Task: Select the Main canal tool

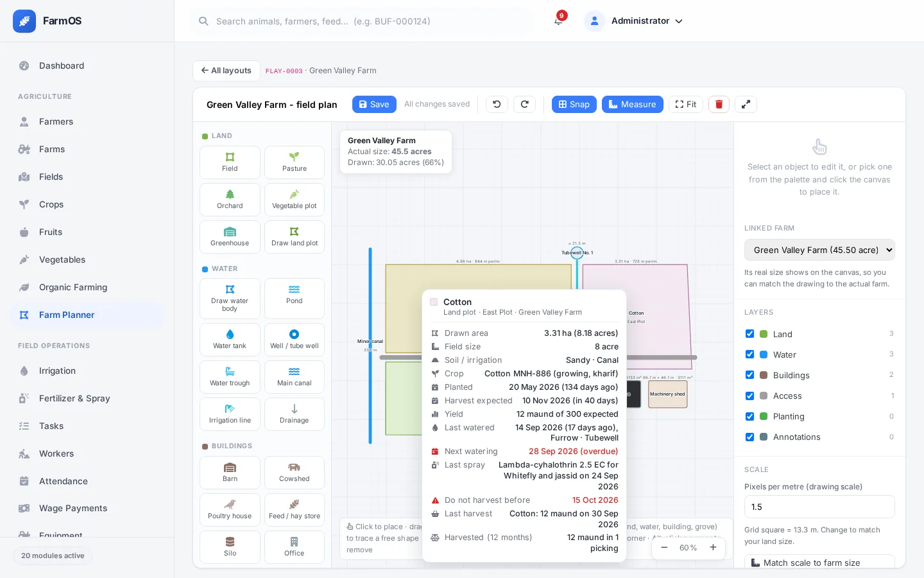Action: tap(295, 377)
